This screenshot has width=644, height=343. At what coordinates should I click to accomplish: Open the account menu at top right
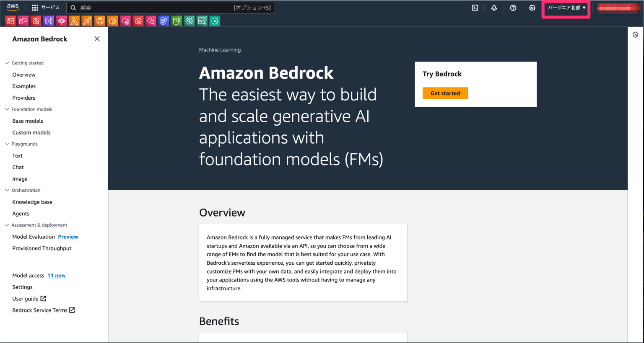pyautogui.click(x=618, y=8)
